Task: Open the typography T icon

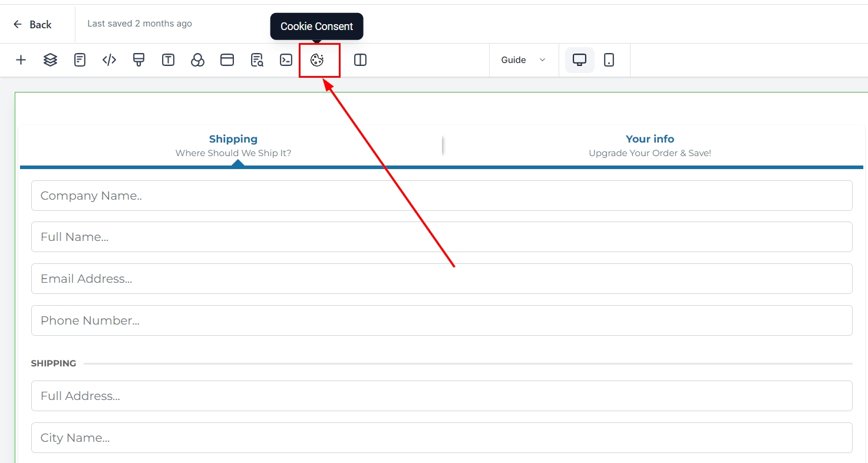Action: (x=168, y=60)
